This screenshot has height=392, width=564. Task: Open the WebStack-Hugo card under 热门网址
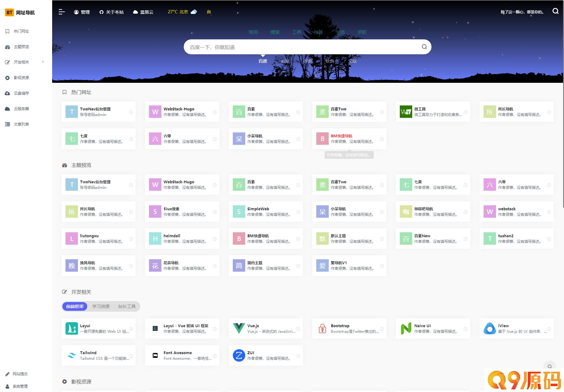click(x=182, y=112)
